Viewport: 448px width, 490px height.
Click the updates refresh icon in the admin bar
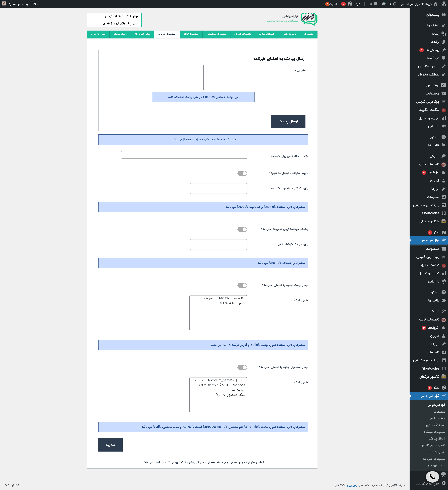pos(395,4)
